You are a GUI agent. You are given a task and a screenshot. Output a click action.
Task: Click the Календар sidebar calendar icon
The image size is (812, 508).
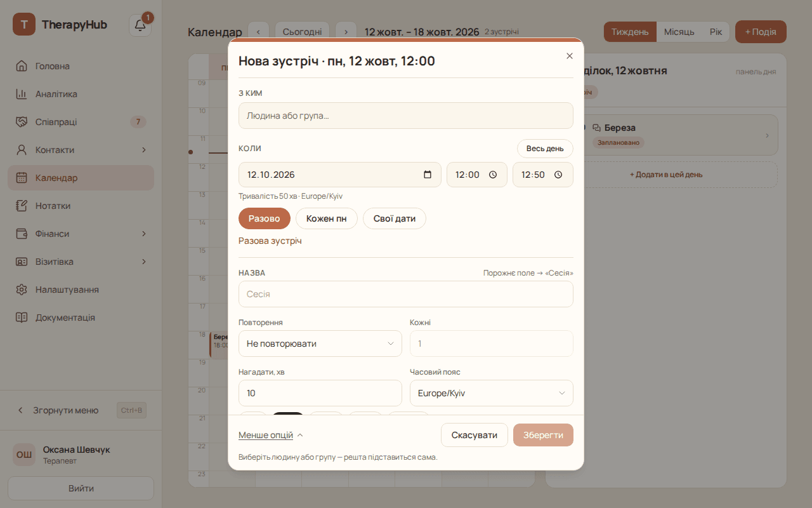22,178
